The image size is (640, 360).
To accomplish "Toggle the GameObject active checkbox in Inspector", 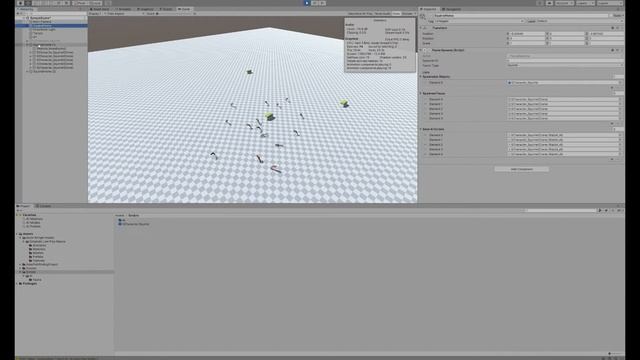I will tap(430, 16).
